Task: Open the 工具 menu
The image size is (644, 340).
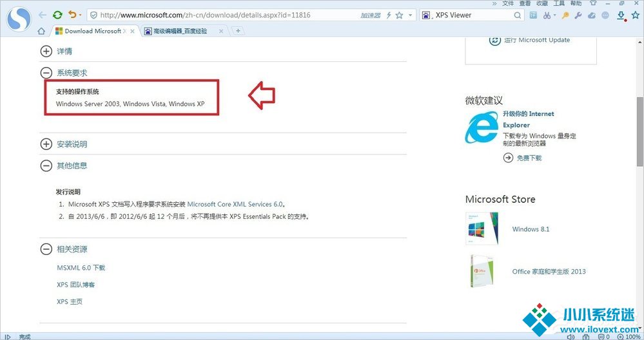Action: (x=559, y=3)
